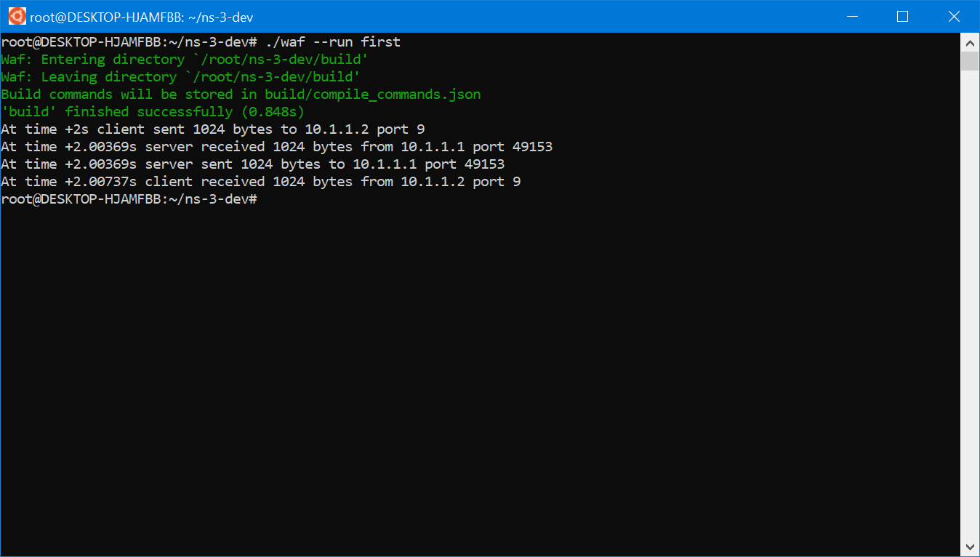Click the 'Waf: Entering directory' line
The image size is (980, 557).
coord(185,60)
